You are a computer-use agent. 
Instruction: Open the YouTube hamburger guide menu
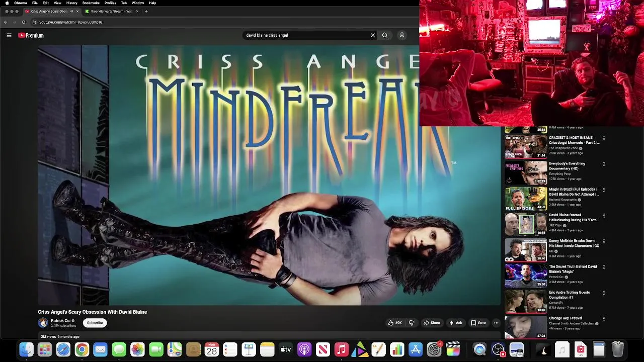9,35
